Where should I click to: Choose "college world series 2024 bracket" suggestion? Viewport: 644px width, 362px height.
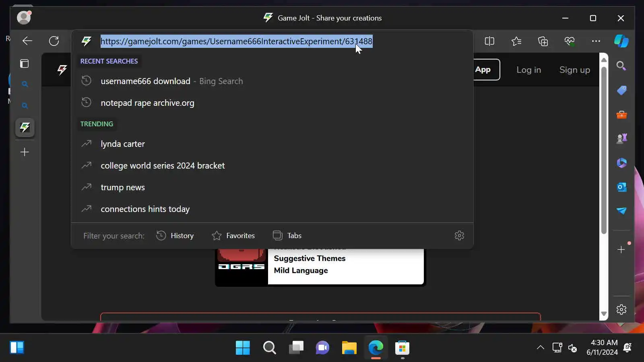(272, 166)
